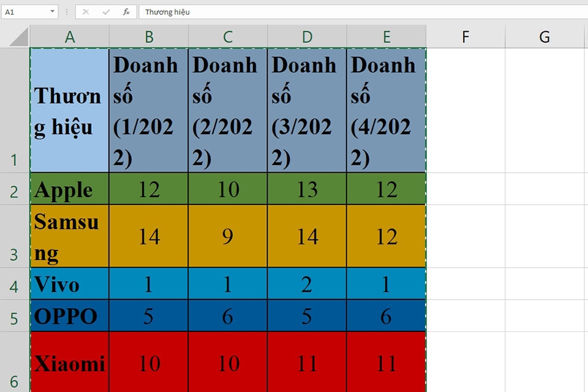Click Apple's 1/2022 sales value 12
The height and width of the screenshot is (392, 588).
pos(149,189)
